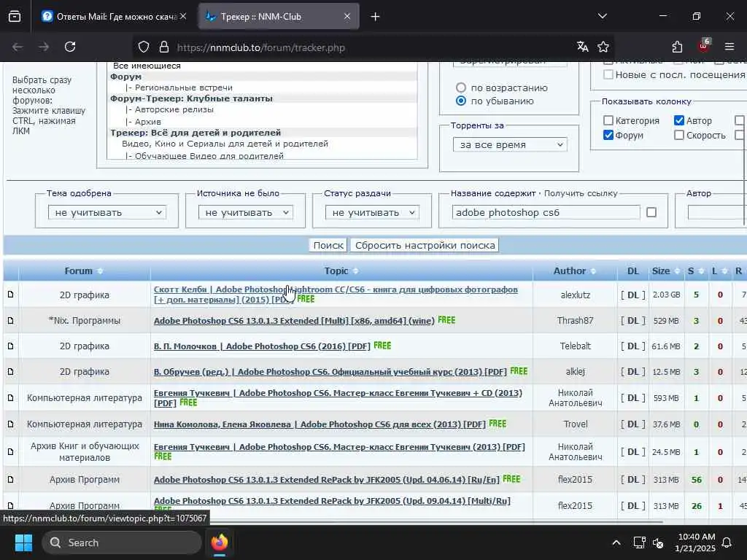Click the Получить ссылку link
Viewport: 747px width, 560px height.
[x=580, y=193]
